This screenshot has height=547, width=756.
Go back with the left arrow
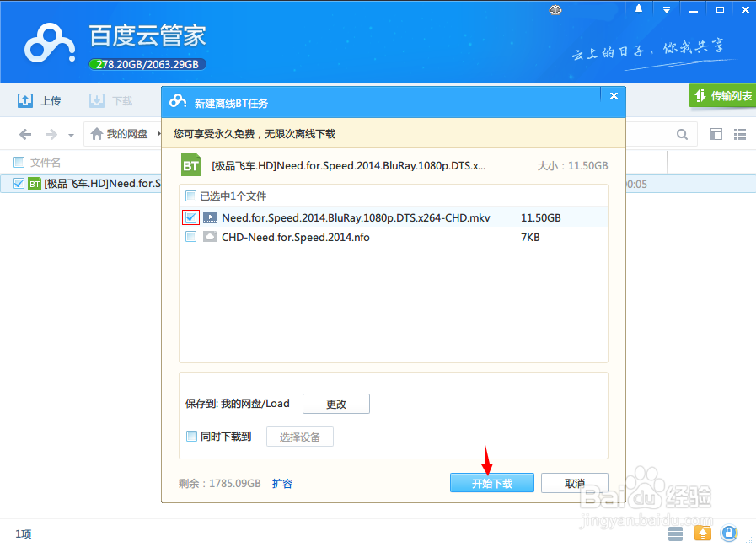pos(25,134)
